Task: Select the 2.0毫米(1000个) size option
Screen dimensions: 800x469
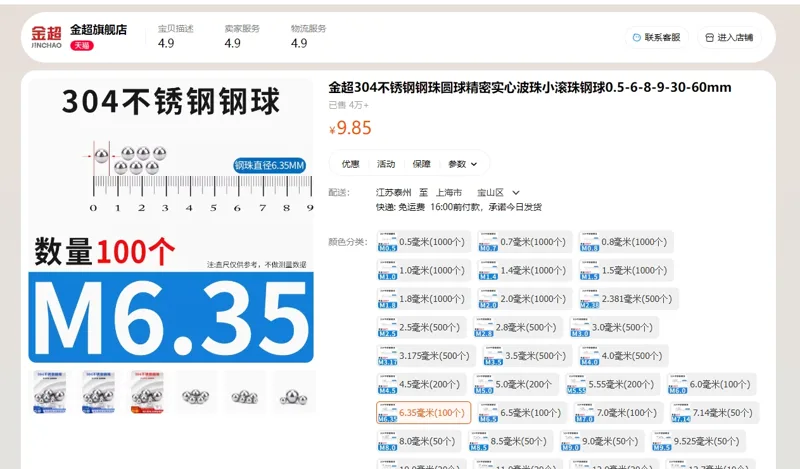Action: tap(524, 299)
